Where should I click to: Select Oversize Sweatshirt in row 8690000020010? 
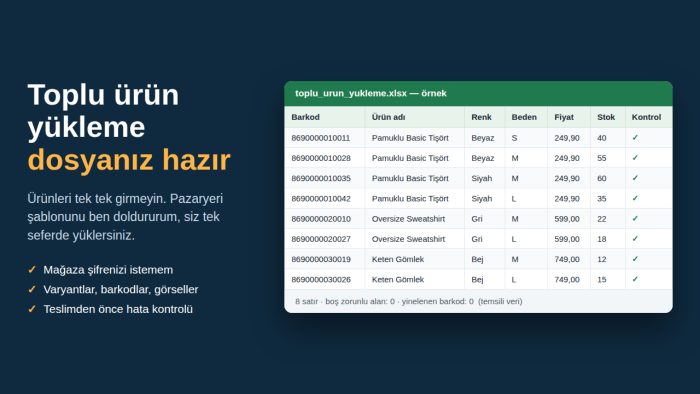point(408,219)
